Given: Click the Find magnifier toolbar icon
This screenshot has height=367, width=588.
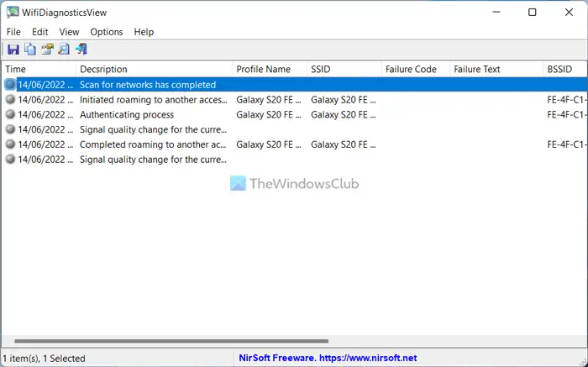Looking at the screenshot, I should pos(64,50).
